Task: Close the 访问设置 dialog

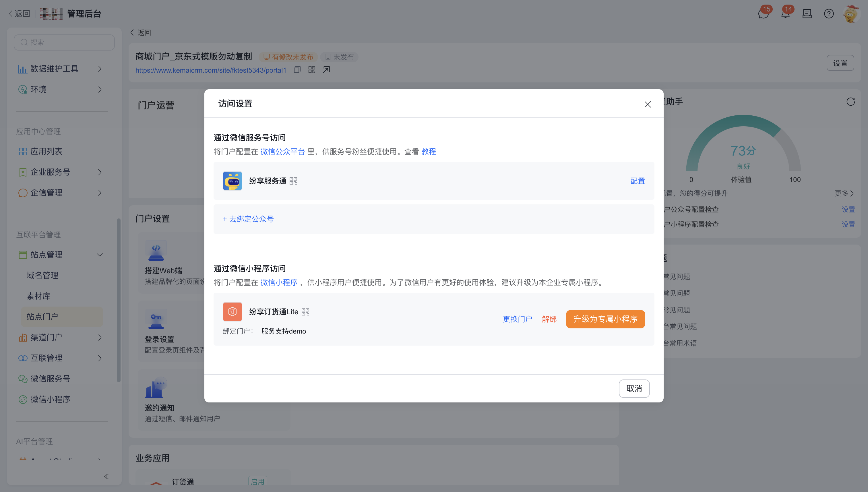Action: coord(647,104)
